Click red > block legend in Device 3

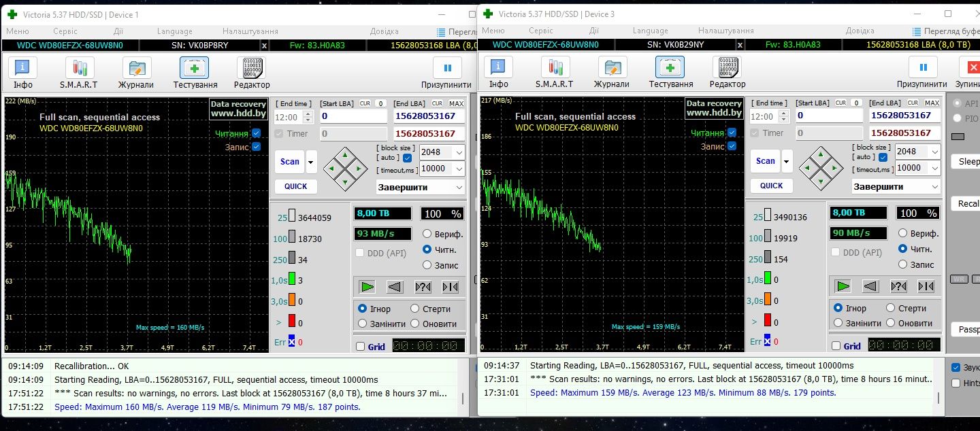click(767, 320)
